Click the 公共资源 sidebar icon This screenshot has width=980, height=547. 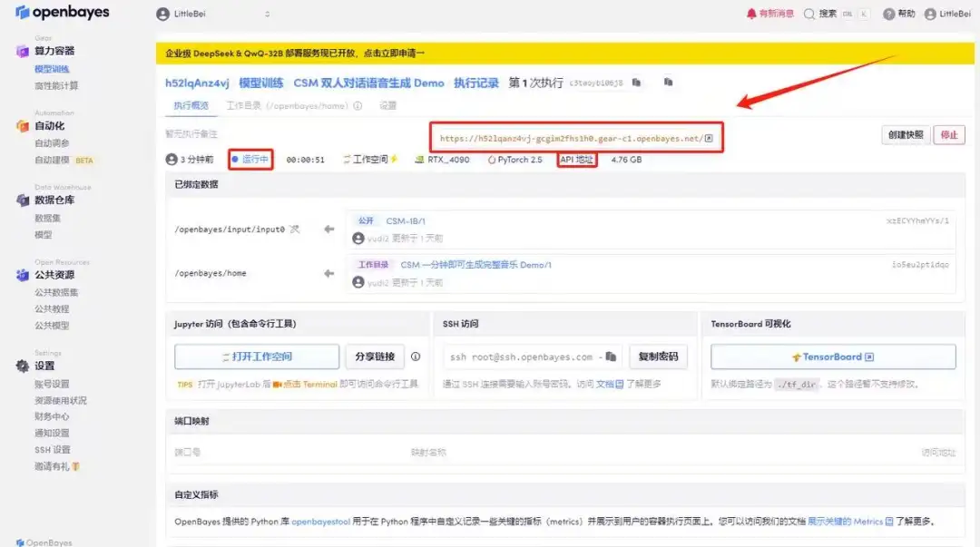pyautogui.click(x=23, y=275)
